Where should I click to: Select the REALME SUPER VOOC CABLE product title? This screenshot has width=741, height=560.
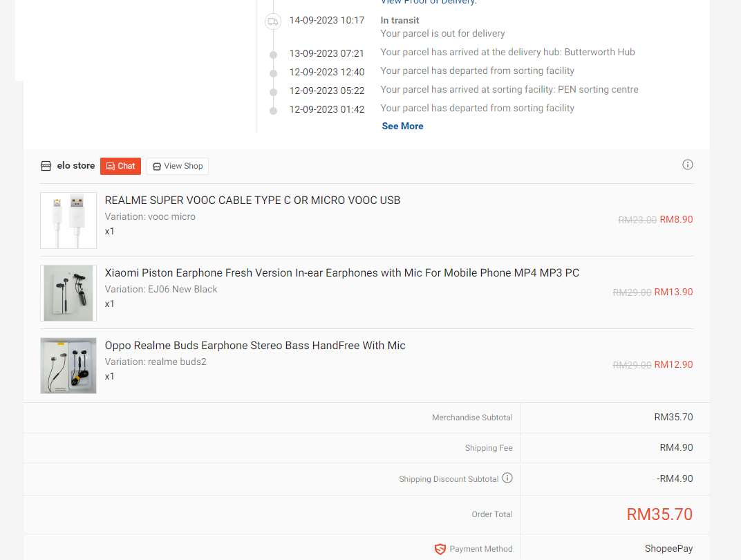(252, 200)
